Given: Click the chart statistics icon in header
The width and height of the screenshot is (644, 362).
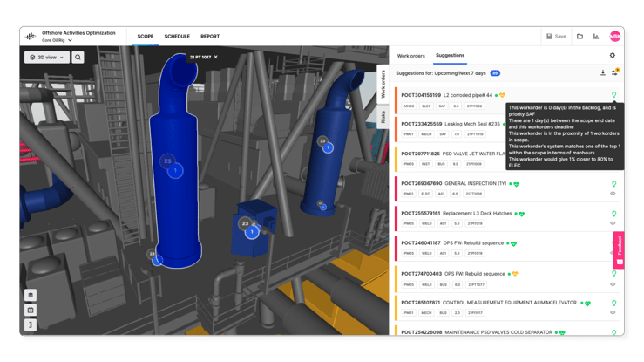Looking at the screenshot, I should 596,37.
